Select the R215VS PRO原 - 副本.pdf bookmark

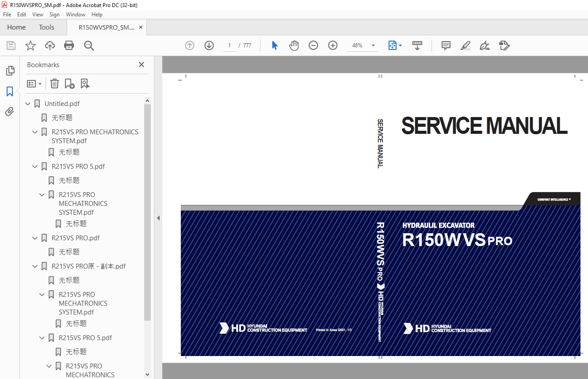click(x=88, y=266)
